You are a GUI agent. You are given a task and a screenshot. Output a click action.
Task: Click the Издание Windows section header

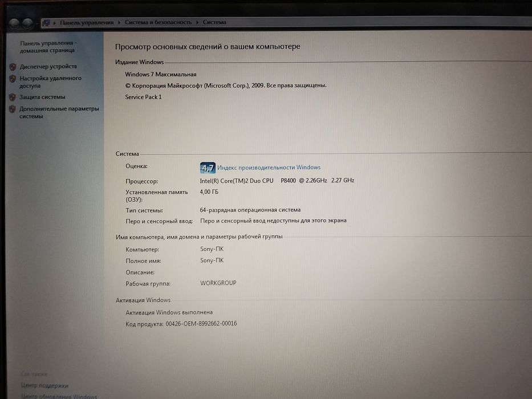pyautogui.click(x=139, y=62)
